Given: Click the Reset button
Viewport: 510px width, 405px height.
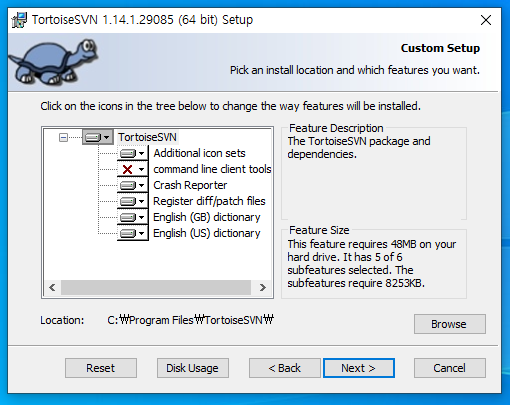Looking at the screenshot, I should click(101, 368).
